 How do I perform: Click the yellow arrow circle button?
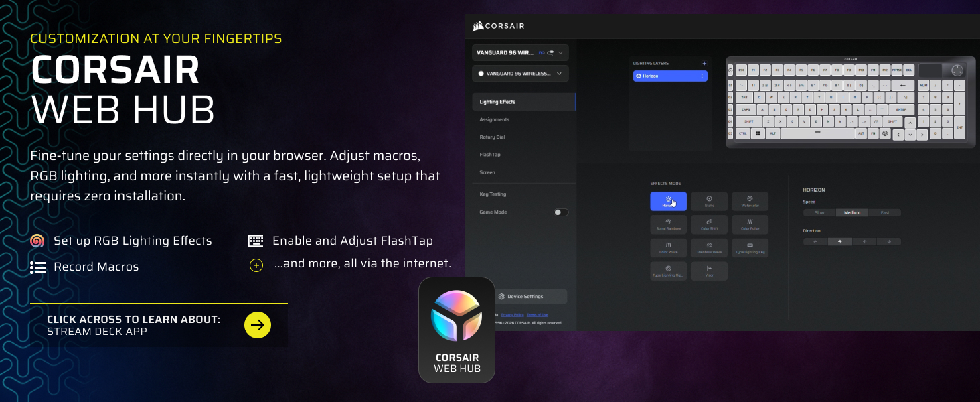point(258,326)
